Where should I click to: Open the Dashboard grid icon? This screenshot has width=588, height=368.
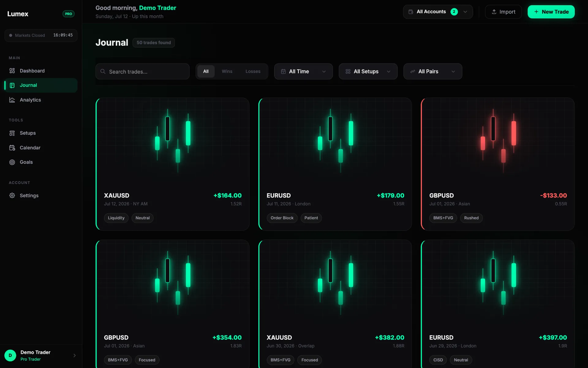pyautogui.click(x=12, y=71)
